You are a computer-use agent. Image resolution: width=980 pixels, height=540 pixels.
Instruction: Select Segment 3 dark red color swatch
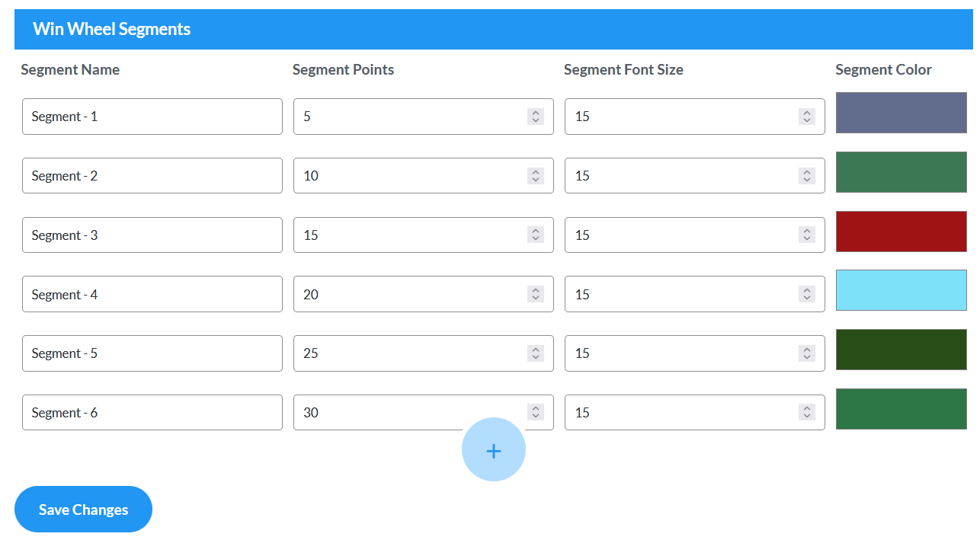click(901, 231)
